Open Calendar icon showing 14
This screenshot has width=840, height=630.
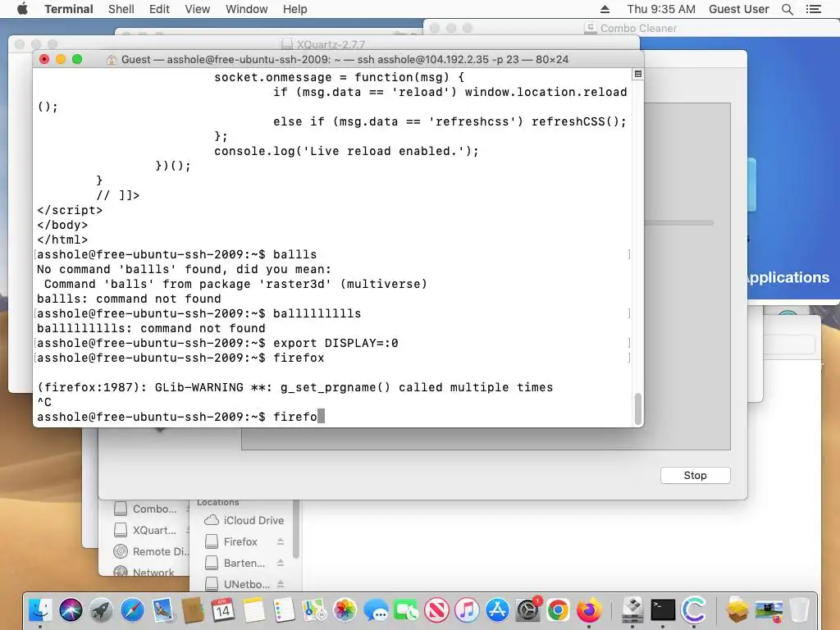[223, 609]
